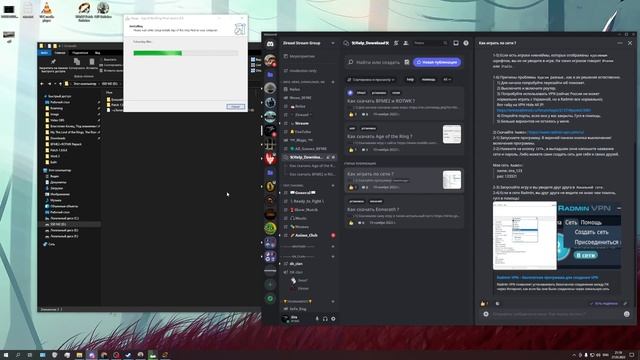Click Explorer ribbon copy icon

tap(76, 62)
